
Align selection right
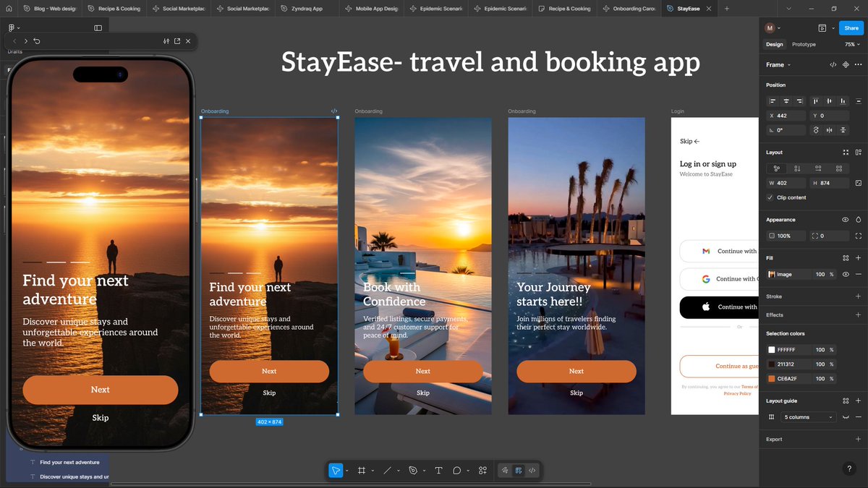click(x=799, y=100)
